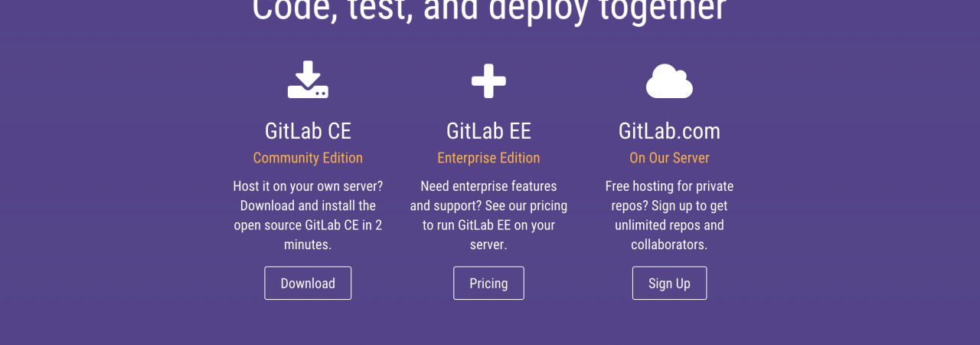980x345 pixels.
Task: Click the 'to run GitLab EE on your' text line
Action: coord(488,225)
